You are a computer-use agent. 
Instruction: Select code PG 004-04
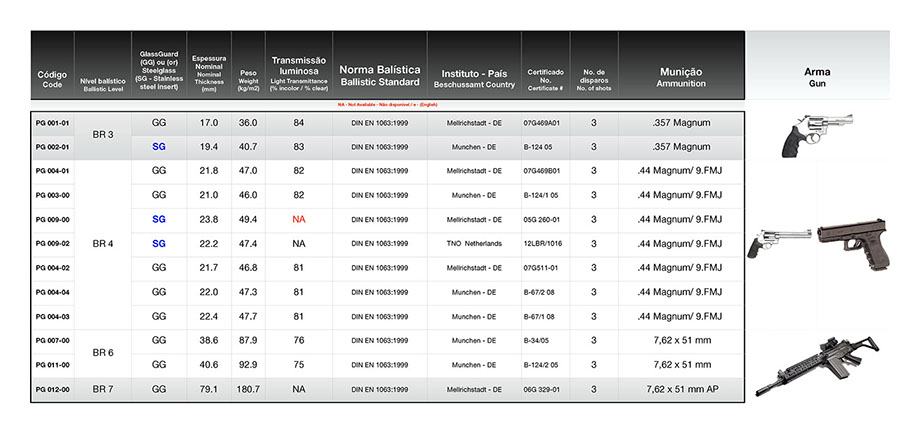point(53,292)
